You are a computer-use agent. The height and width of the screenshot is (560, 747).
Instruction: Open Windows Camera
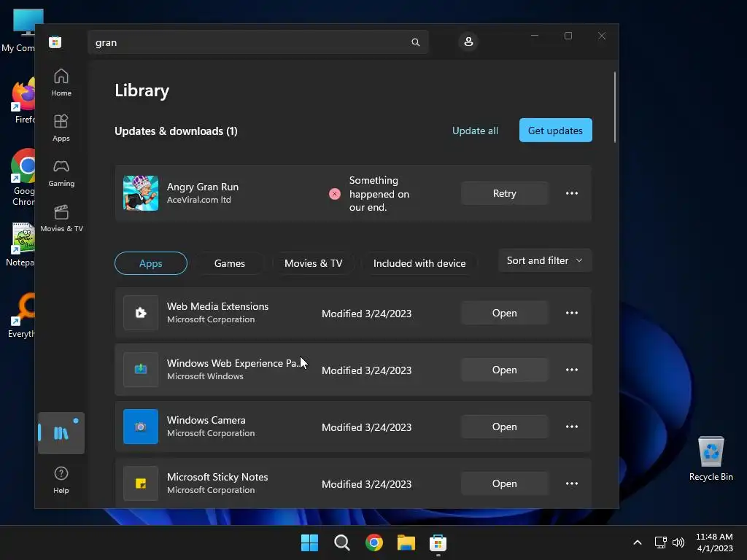click(505, 427)
